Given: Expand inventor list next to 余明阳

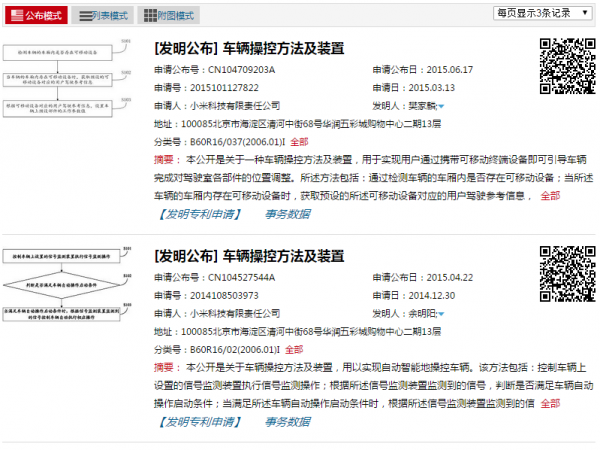Looking at the screenshot, I should pos(441,314).
